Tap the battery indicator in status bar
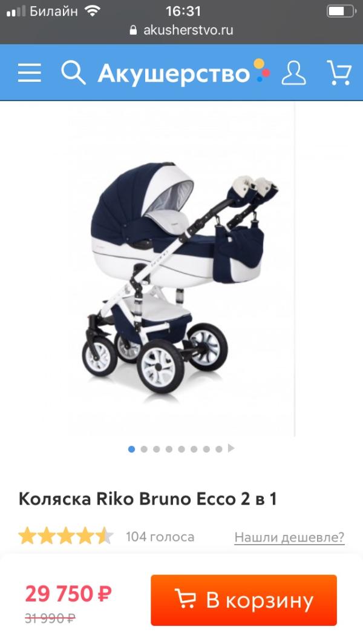Image resolution: width=363 pixels, height=644 pixels. pyautogui.click(x=341, y=11)
